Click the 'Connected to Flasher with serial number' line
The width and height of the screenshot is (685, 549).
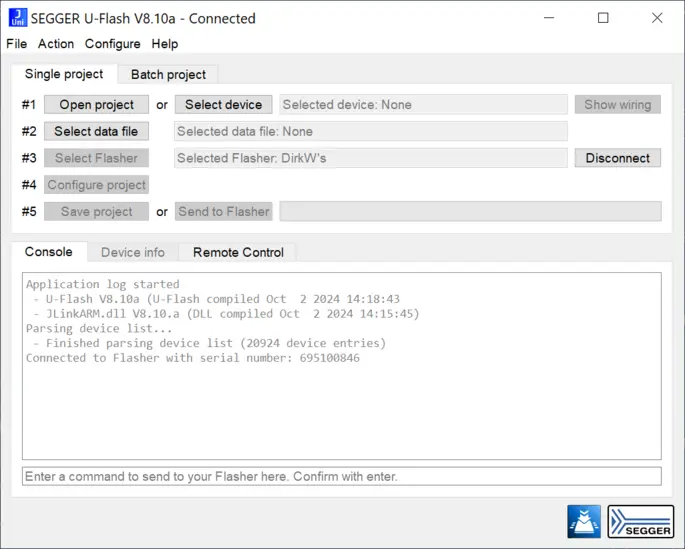193,358
